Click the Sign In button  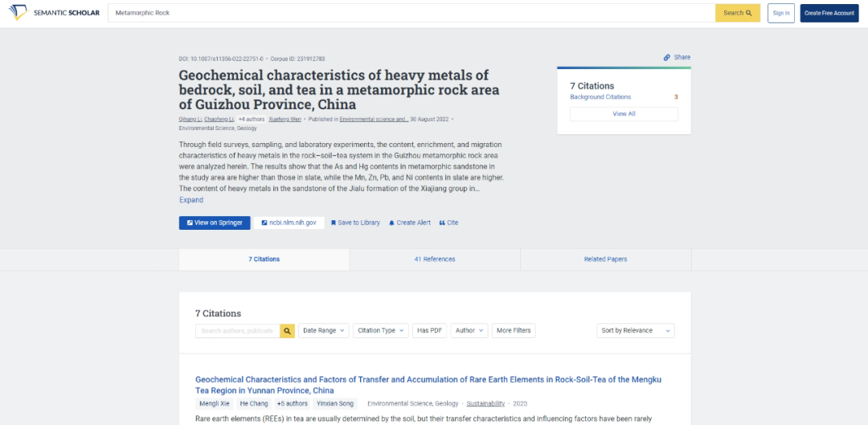point(780,13)
